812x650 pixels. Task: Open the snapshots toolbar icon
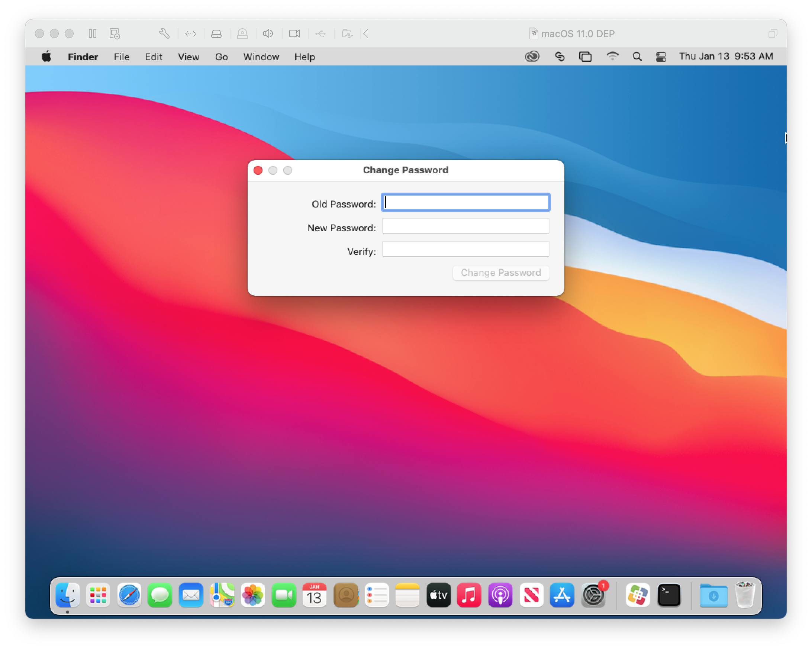(x=115, y=33)
